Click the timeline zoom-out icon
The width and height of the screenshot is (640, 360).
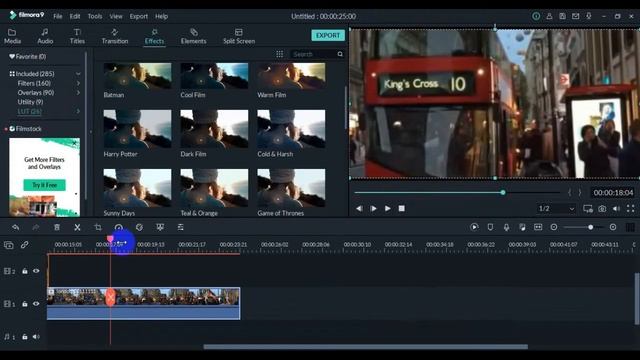click(x=554, y=227)
